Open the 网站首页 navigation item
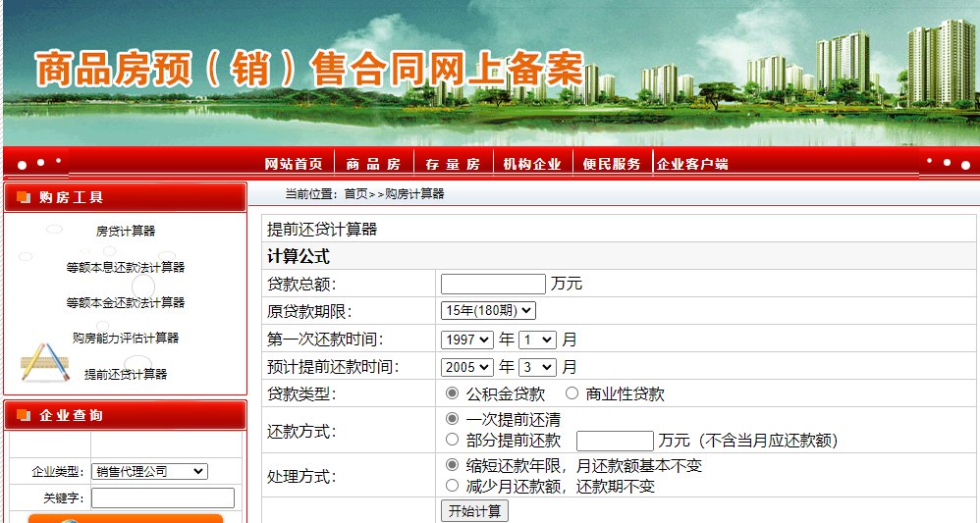The height and width of the screenshot is (523, 980). pos(294,164)
